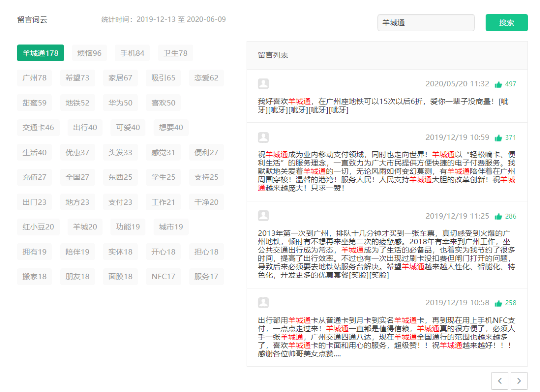Toggle the 烦恼96 word tag
The height and width of the screenshot is (392, 540).
coord(89,53)
